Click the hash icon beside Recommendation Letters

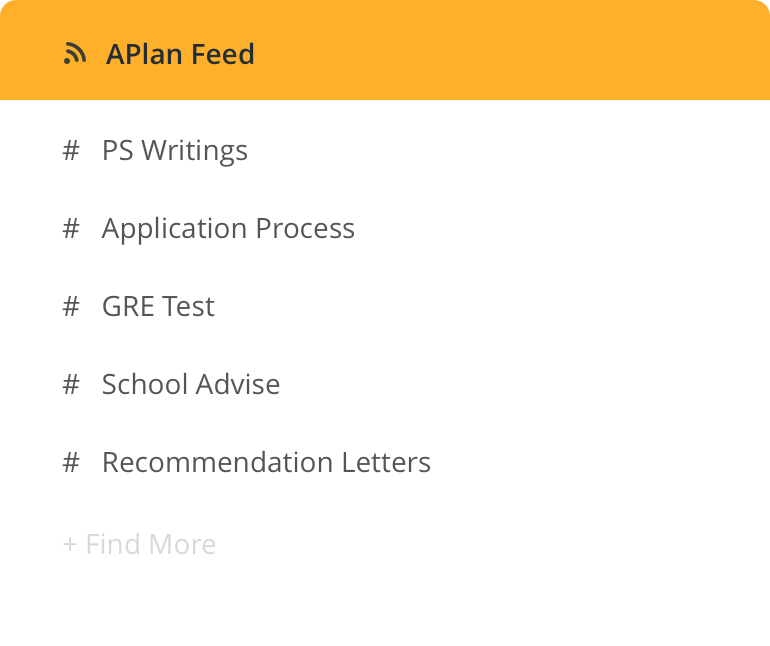point(71,463)
